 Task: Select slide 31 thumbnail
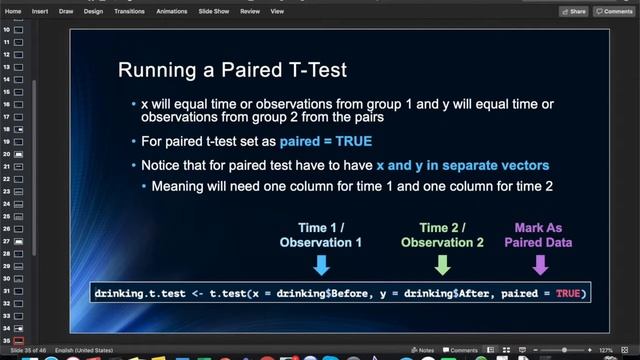click(x=18, y=291)
